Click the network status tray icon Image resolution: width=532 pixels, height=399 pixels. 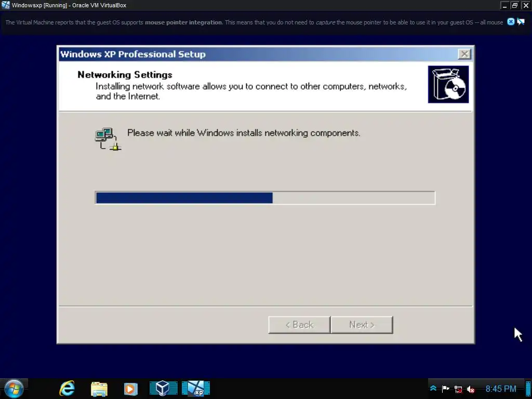pos(458,389)
